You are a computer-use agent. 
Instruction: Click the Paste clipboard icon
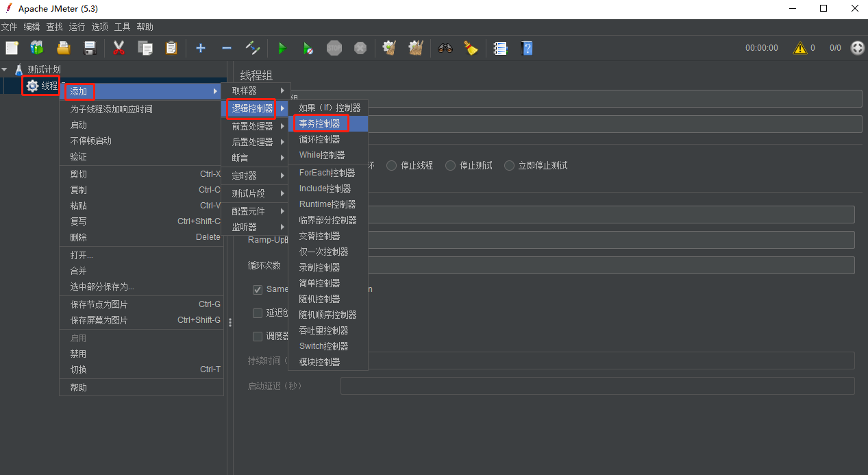171,48
